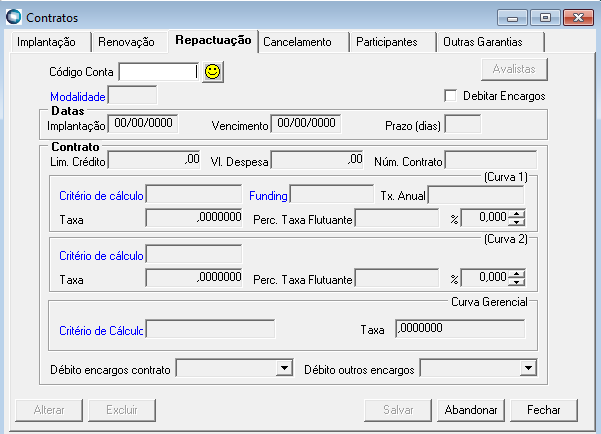Click the Curva 2 percent value box

click(485, 278)
